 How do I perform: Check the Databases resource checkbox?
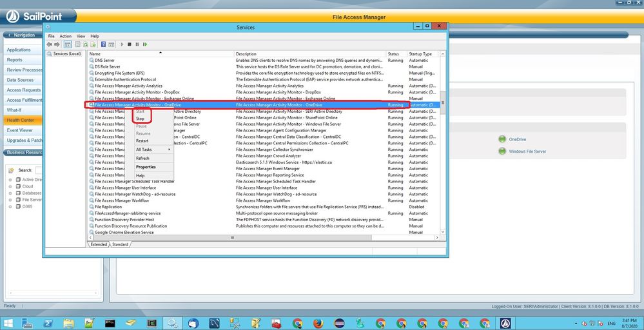pos(18,193)
